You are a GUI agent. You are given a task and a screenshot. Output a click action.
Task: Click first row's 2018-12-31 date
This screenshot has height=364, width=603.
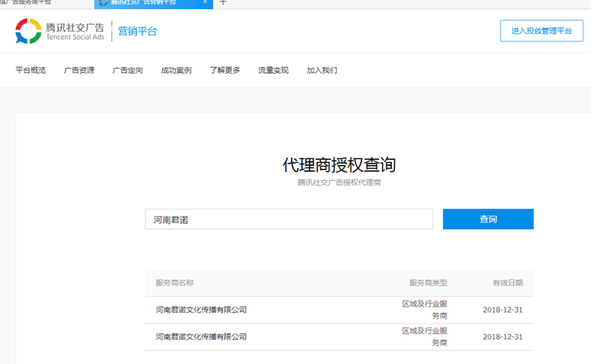(503, 310)
